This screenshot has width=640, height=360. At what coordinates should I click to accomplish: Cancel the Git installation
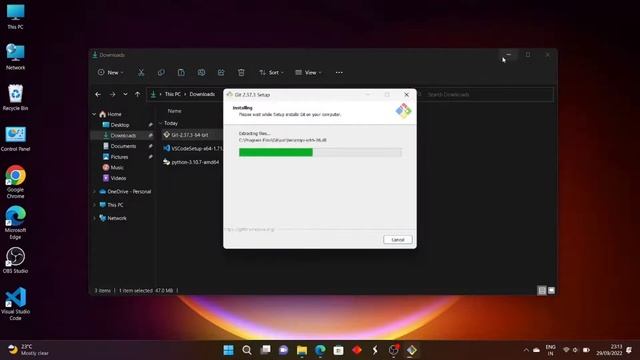(x=398, y=240)
